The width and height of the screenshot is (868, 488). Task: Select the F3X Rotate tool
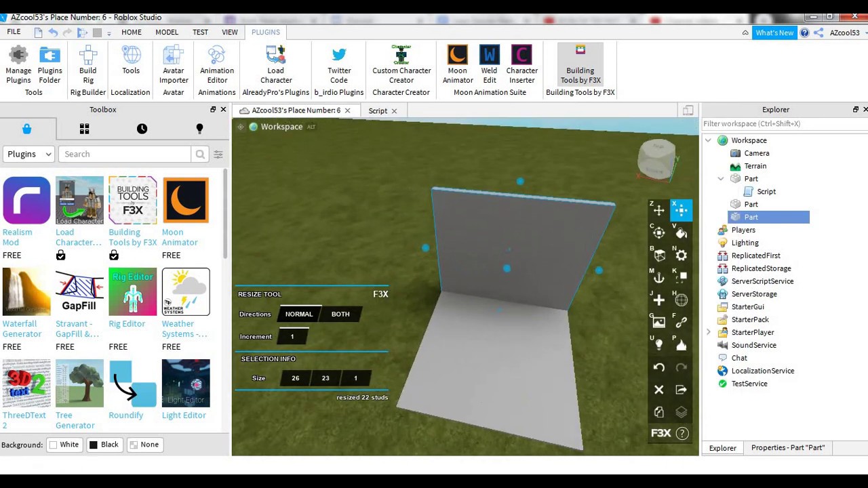(x=659, y=233)
